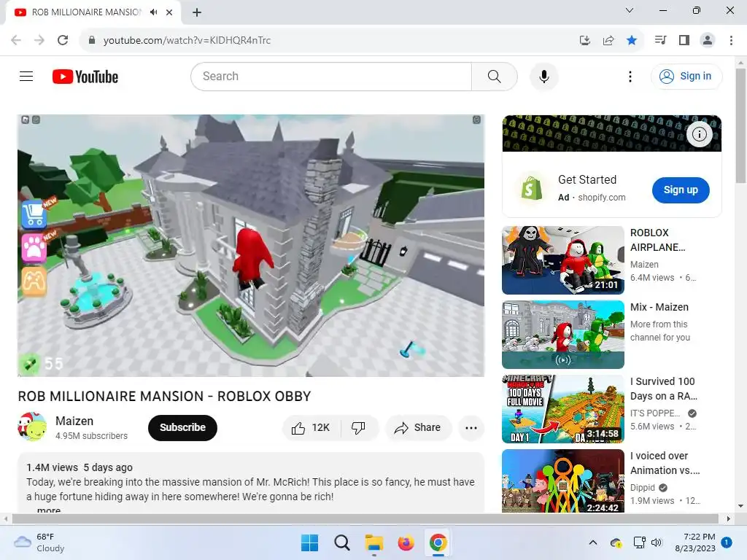
Task: Click the vertical page scrollbar
Action: click(740, 125)
